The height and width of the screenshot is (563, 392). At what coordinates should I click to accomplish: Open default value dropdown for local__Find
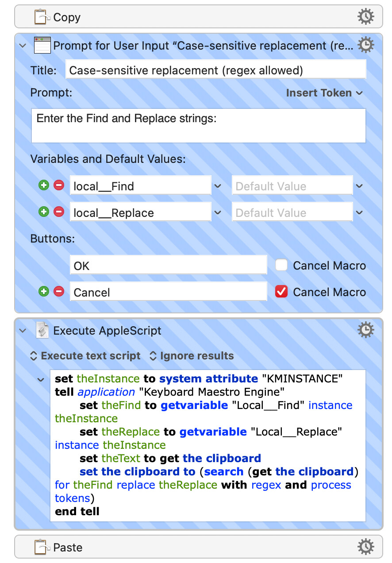point(359,186)
